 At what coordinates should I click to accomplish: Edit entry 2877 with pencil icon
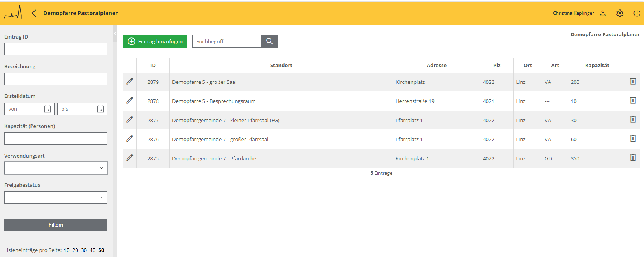(x=130, y=120)
